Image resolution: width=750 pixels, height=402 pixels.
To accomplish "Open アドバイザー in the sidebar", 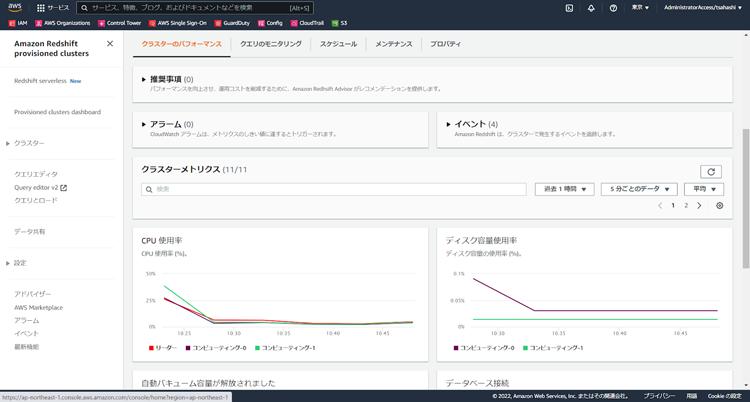I will point(33,294).
